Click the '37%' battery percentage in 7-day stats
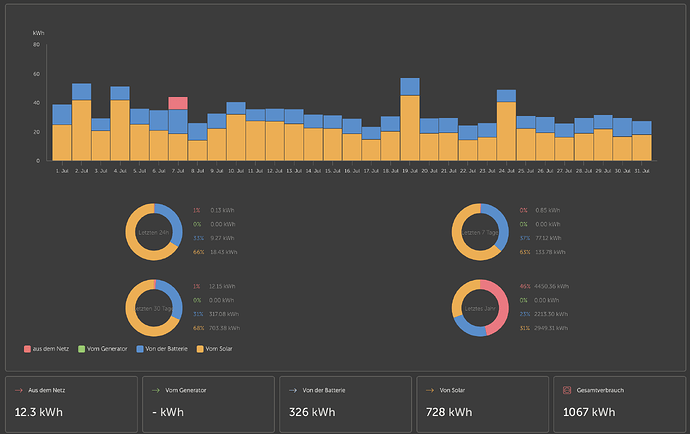Screen dimensions: 690x434 coord(525,238)
